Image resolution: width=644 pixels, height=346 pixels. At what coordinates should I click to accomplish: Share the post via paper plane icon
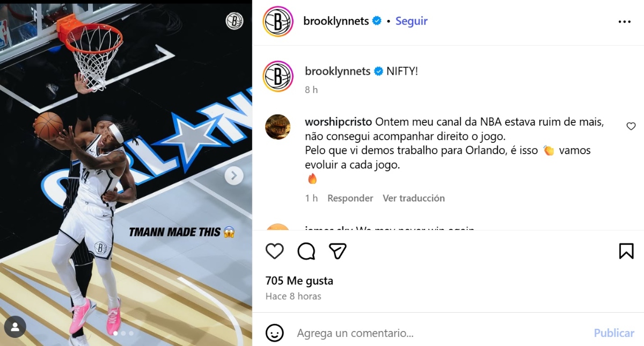[x=338, y=251]
